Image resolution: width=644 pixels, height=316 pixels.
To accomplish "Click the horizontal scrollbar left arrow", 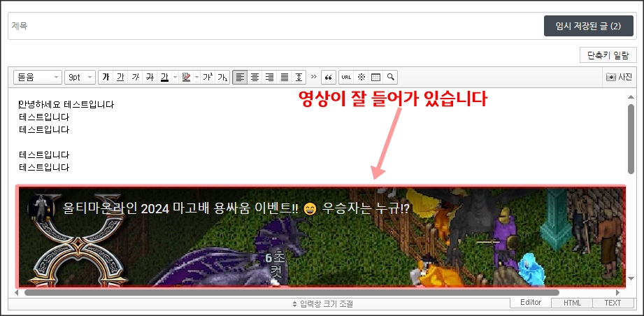I will (x=16, y=293).
